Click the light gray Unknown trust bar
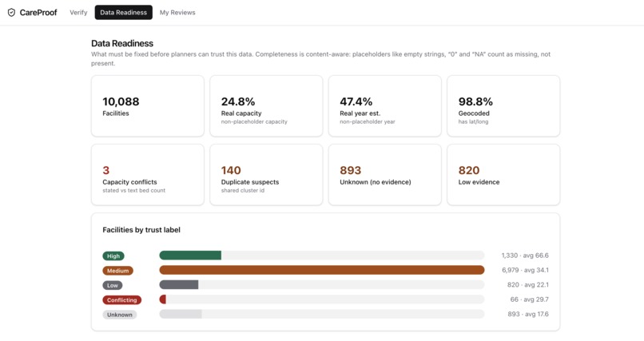644x341 pixels. pos(181,314)
